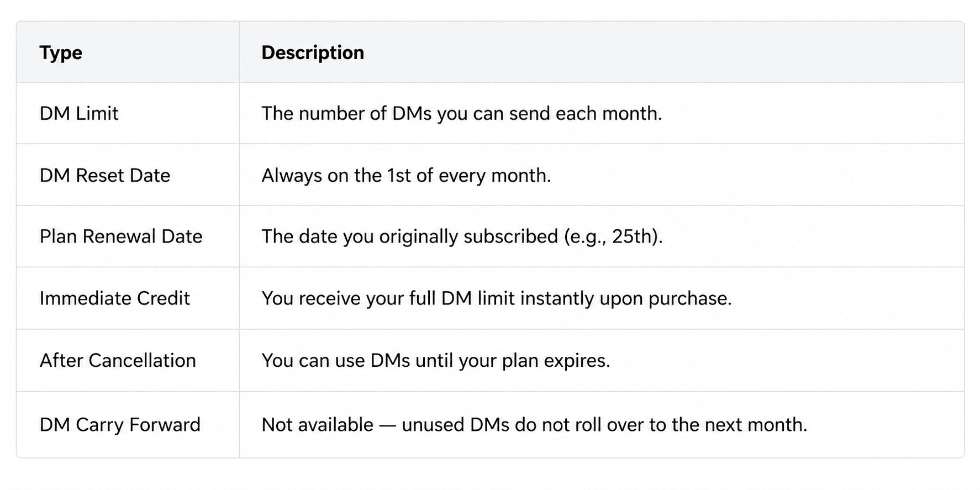Select the DM Limit cell
The height and width of the screenshot is (490, 980).
79,113
